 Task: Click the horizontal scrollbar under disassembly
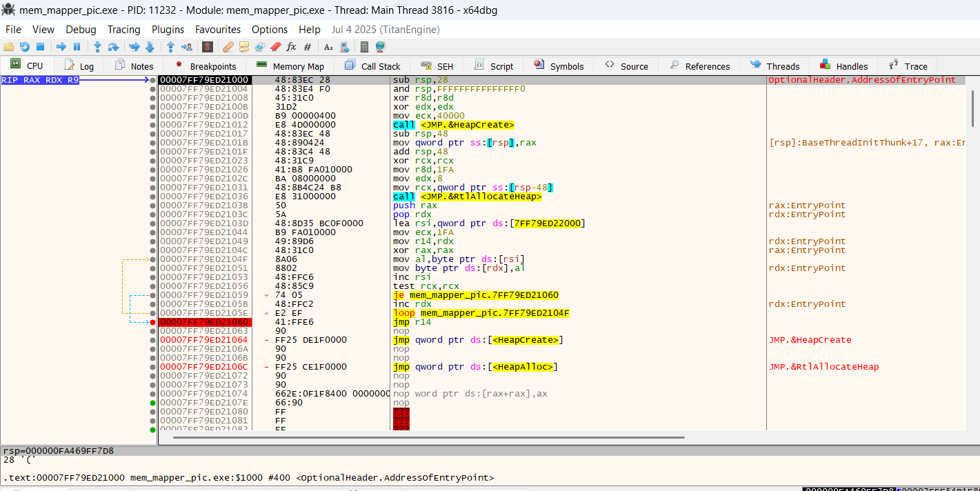[428, 437]
